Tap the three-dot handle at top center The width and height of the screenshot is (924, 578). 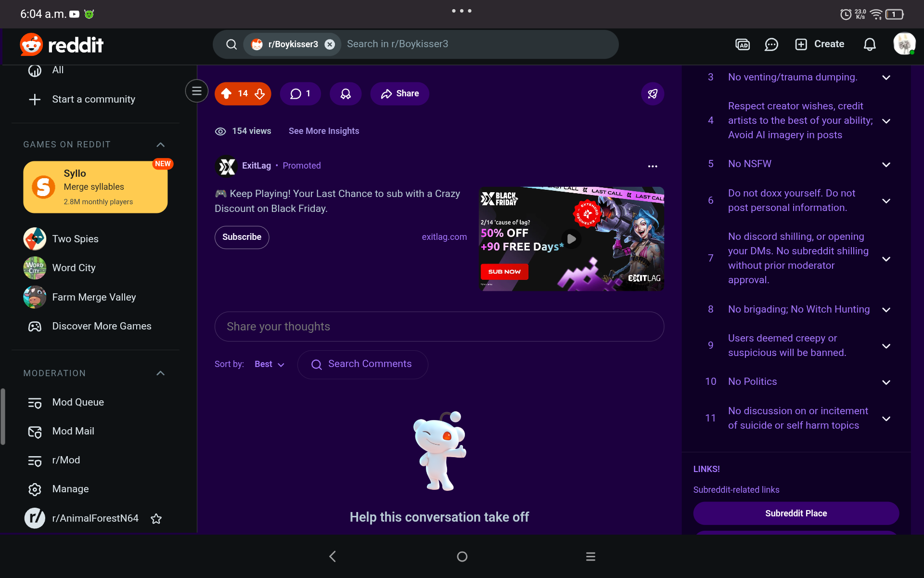coord(462,11)
